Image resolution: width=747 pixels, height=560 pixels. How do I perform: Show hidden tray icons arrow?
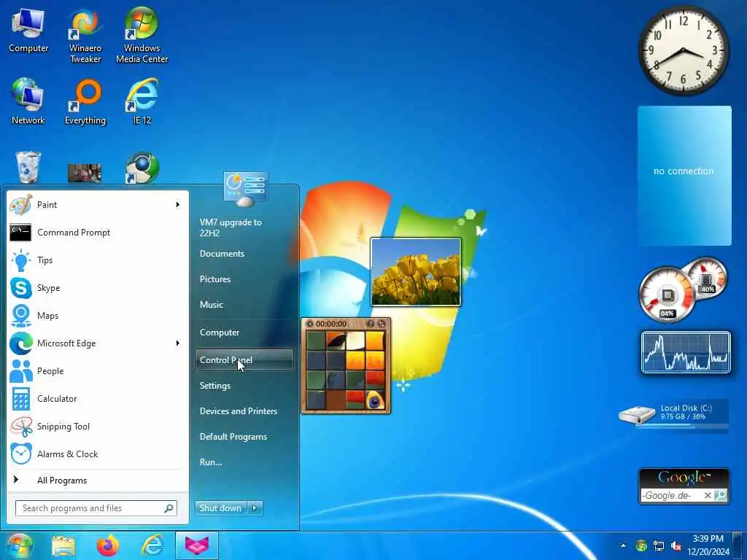pos(623,545)
